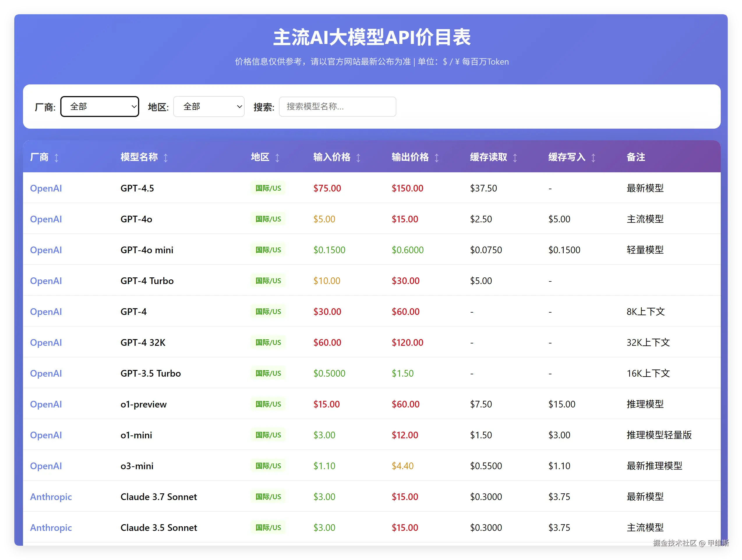Click the 搜索模型名称 search input field
The width and height of the screenshot is (742, 560).
tap(337, 107)
